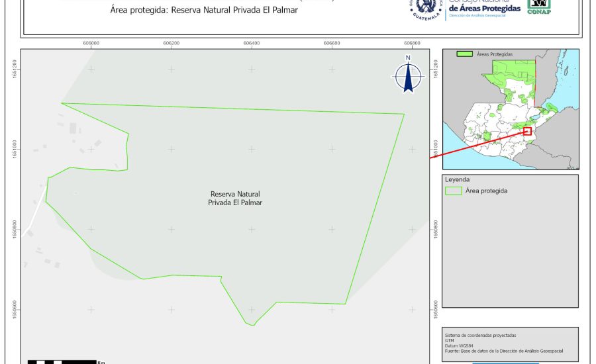
Task: Click the Sistema de coordenadas proyectadas text
Action: [480, 336]
